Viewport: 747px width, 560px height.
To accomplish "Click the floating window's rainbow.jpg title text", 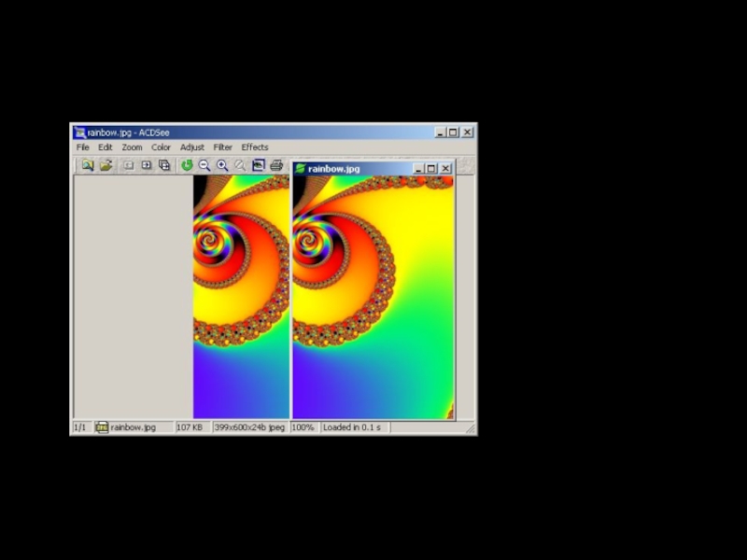I will pyautogui.click(x=334, y=169).
